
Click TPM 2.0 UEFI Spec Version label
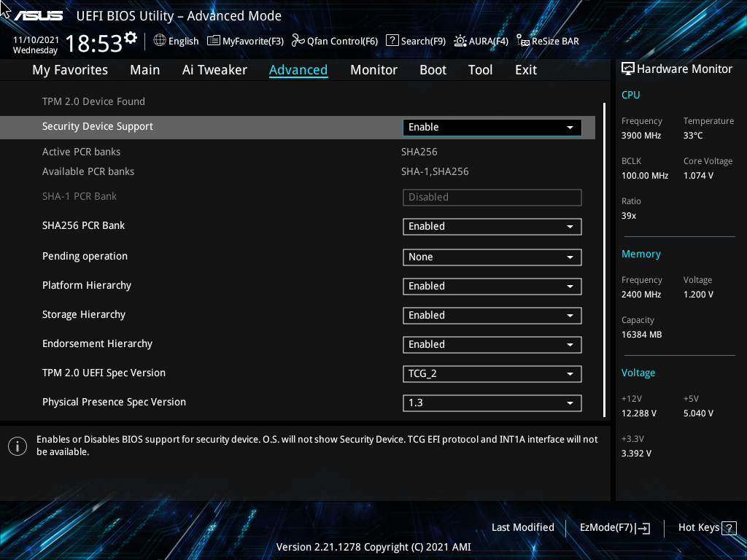(104, 373)
